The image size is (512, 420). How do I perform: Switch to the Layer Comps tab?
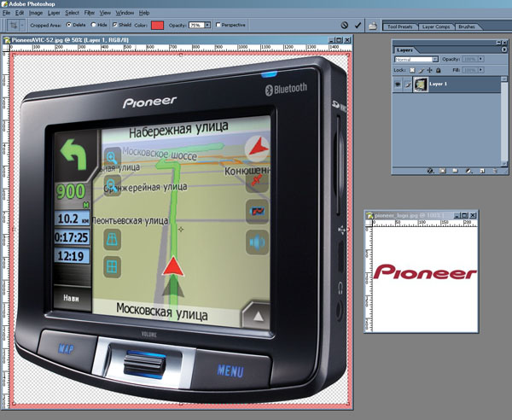click(436, 26)
